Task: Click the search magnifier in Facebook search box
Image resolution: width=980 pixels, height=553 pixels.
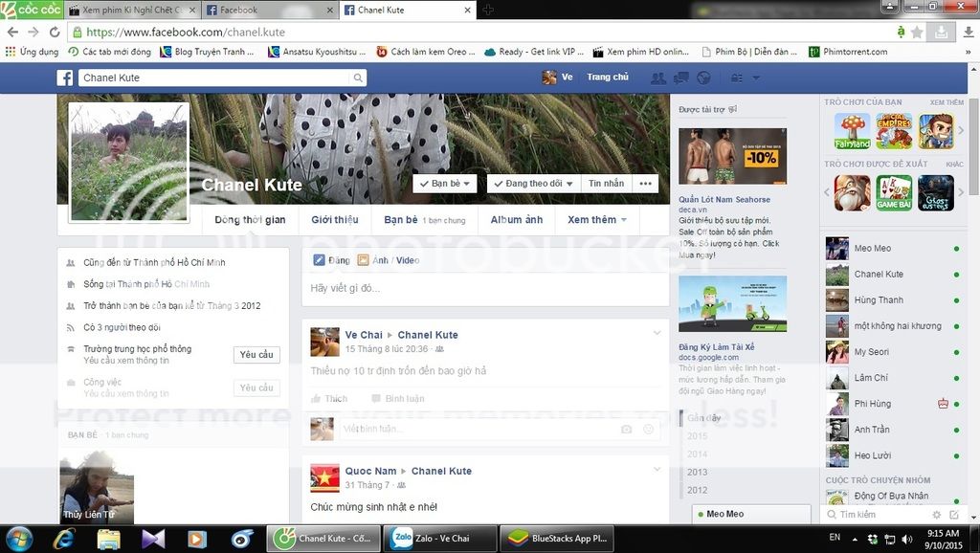Action: [x=358, y=77]
